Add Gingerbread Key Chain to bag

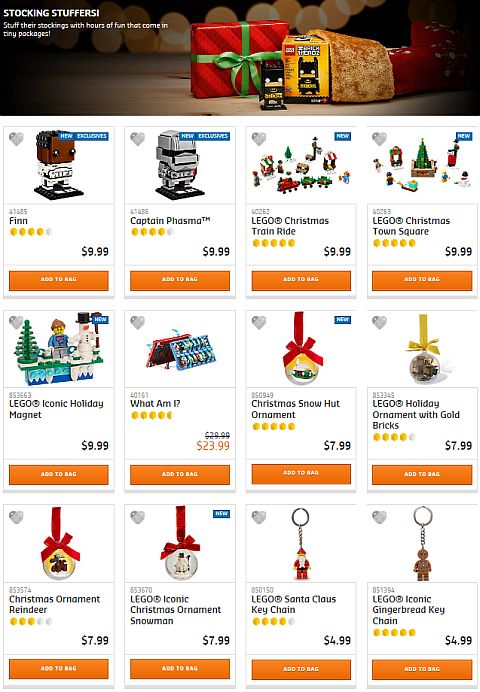422,669
